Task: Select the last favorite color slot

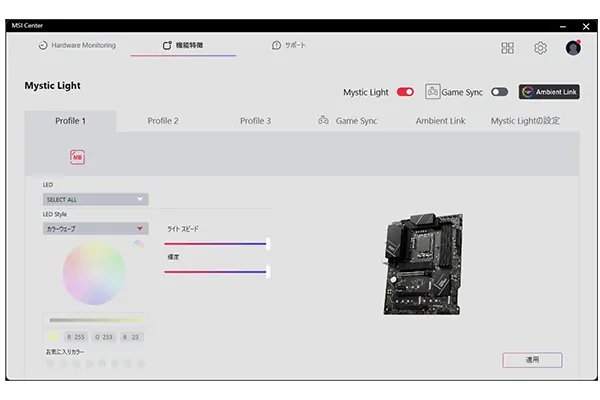Action: [x=141, y=364]
